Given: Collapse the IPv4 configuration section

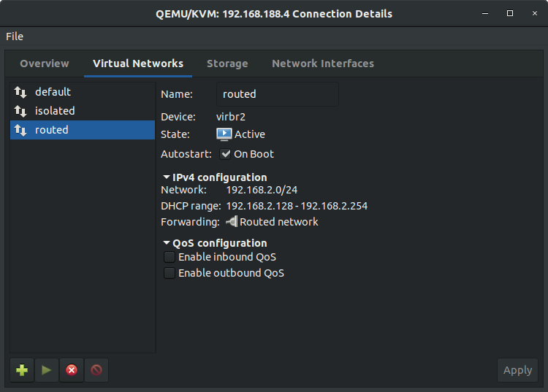Looking at the screenshot, I should pos(167,177).
